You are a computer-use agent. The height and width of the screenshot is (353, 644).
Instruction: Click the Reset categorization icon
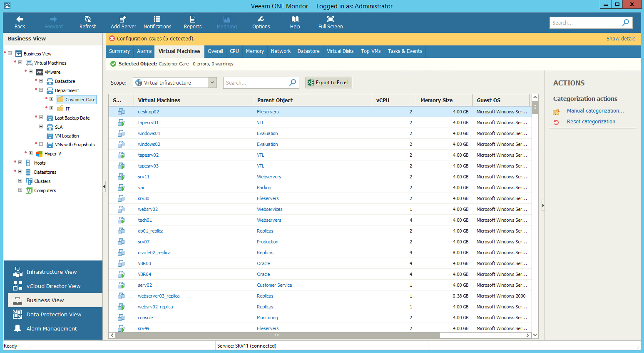[556, 122]
